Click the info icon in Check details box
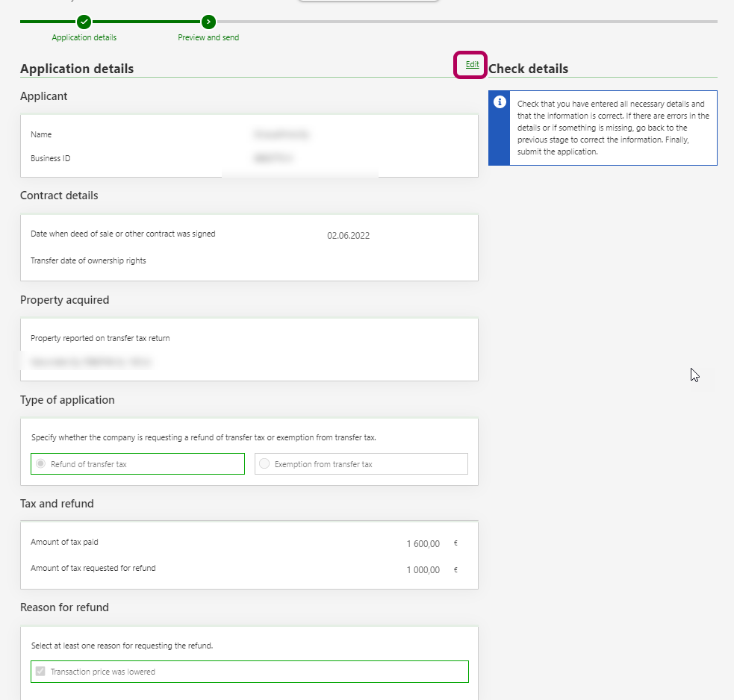Viewport: 734px width, 700px height. 500,102
